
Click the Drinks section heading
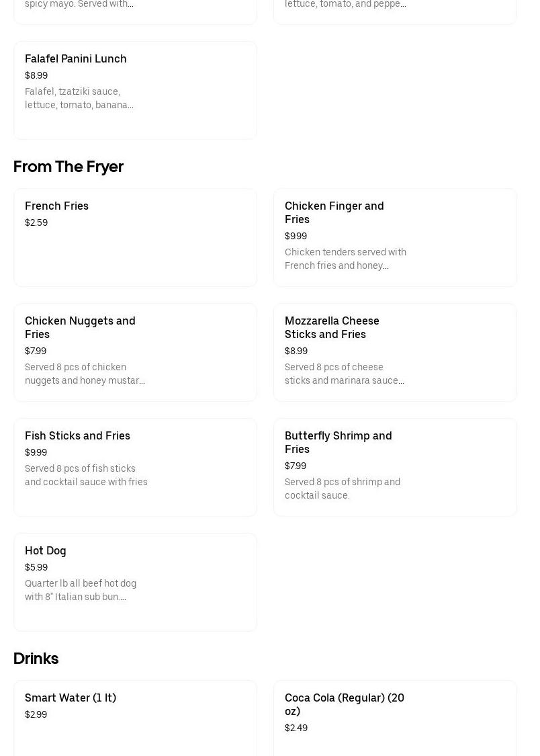tap(36, 659)
